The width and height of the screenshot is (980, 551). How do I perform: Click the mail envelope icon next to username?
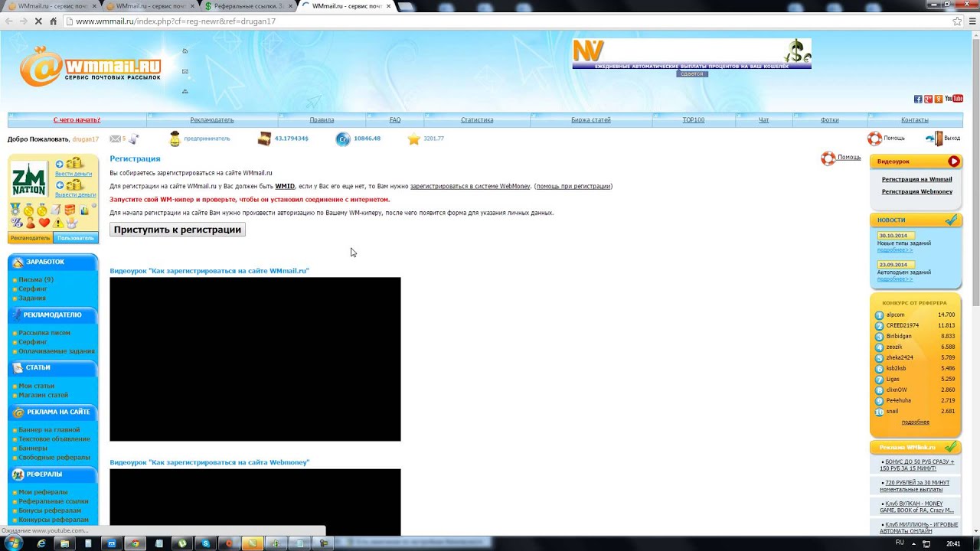(115, 139)
